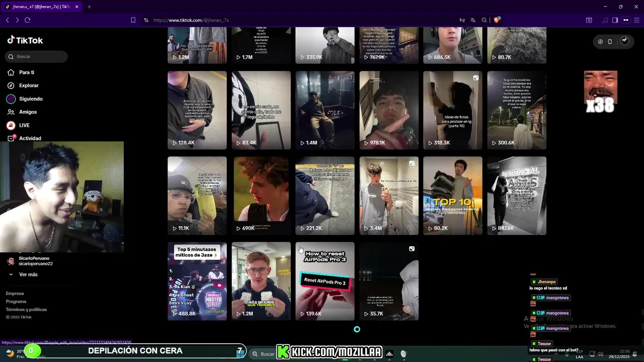Open the Top 5 minutazos de Jaze video
Screen dimensions: 644x362
tap(197, 281)
